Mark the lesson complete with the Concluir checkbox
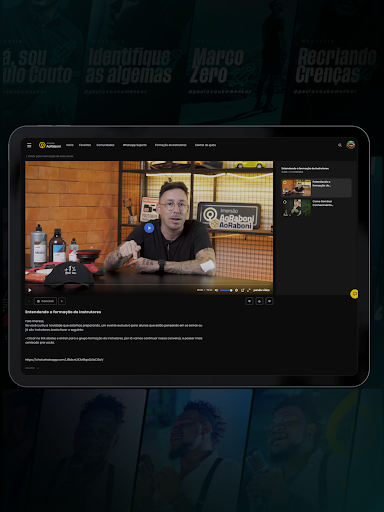This screenshot has width=384, height=512. [45, 301]
